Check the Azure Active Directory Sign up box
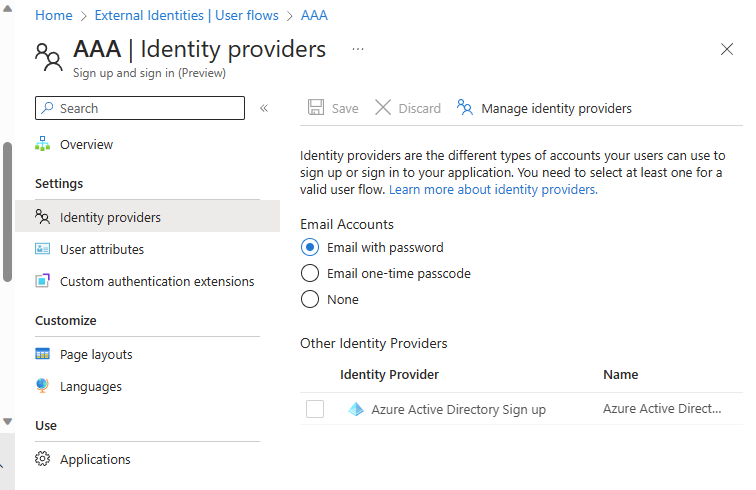 click(315, 409)
